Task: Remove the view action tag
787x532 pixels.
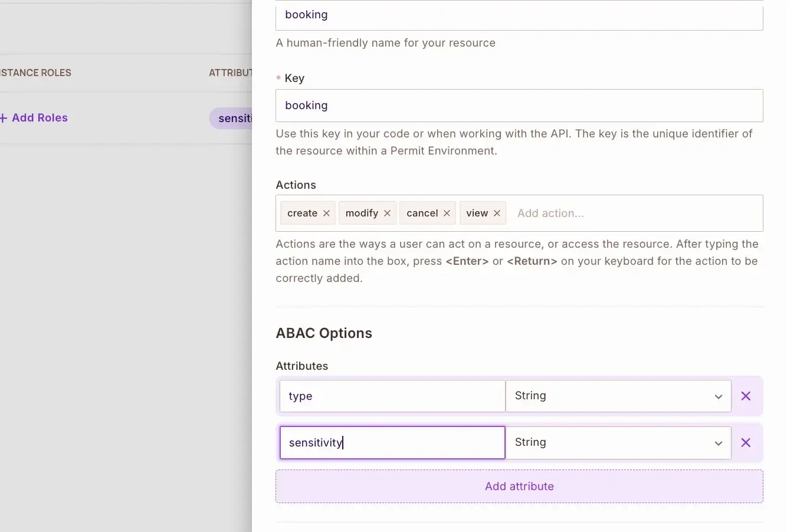Action: point(497,214)
